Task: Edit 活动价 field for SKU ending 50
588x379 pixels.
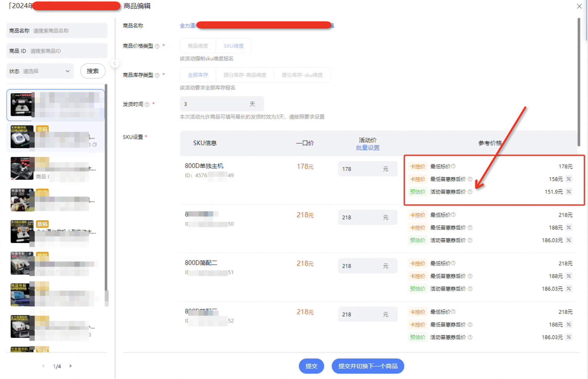Action: [367, 218]
